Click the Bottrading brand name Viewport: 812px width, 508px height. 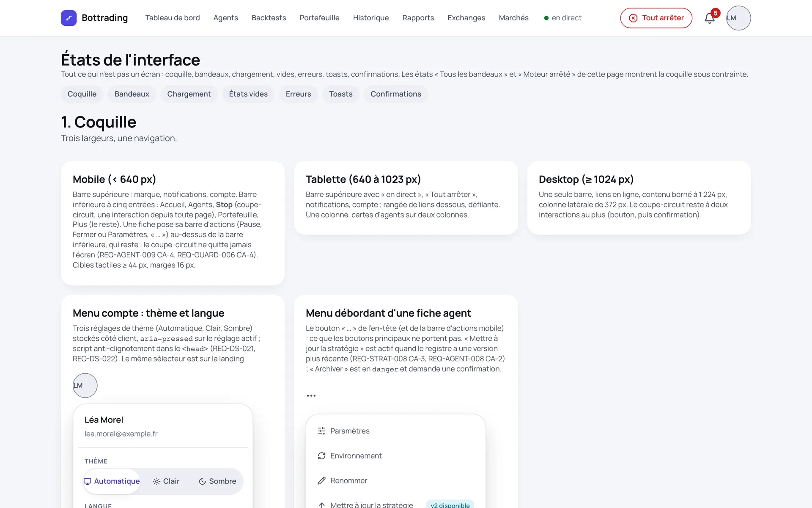[104, 18]
